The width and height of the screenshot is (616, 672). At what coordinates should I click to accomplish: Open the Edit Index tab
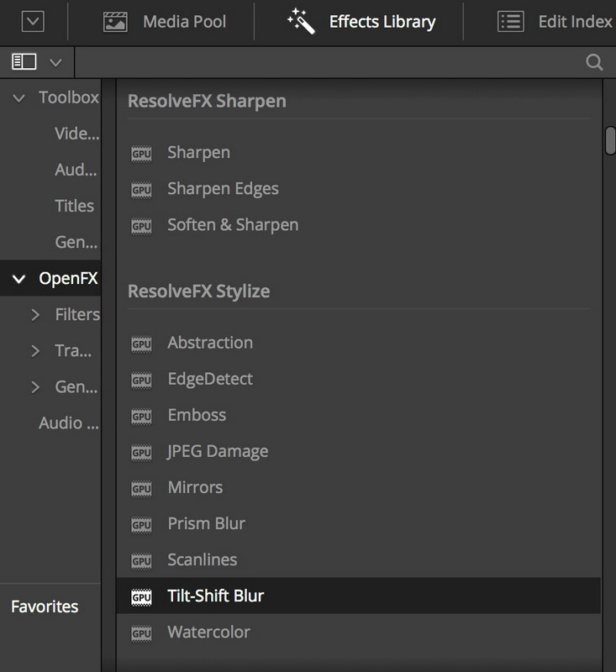[x=555, y=22]
